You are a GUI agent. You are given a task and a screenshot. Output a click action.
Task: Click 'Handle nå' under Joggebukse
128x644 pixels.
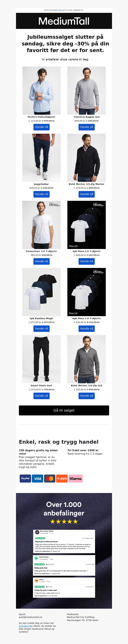[x=41, y=194]
